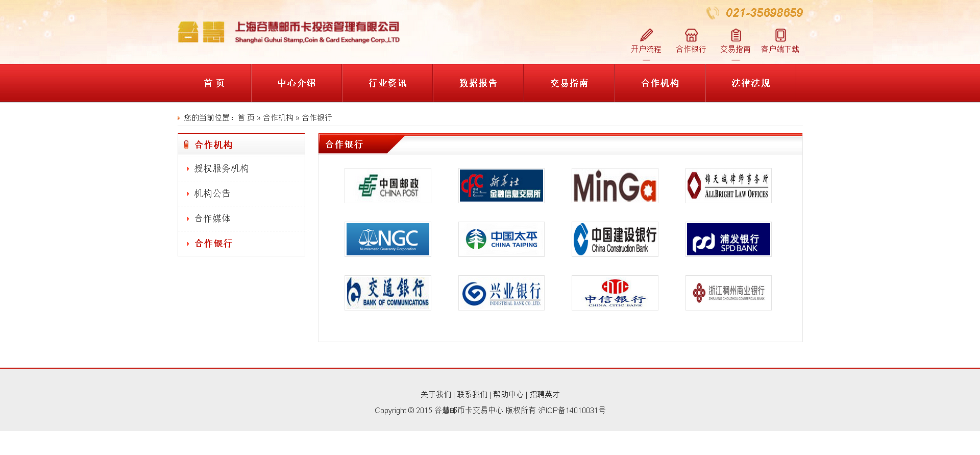
Task: Click the 开户流程 pencil icon
Action: pyautogui.click(x=646, y=35)
